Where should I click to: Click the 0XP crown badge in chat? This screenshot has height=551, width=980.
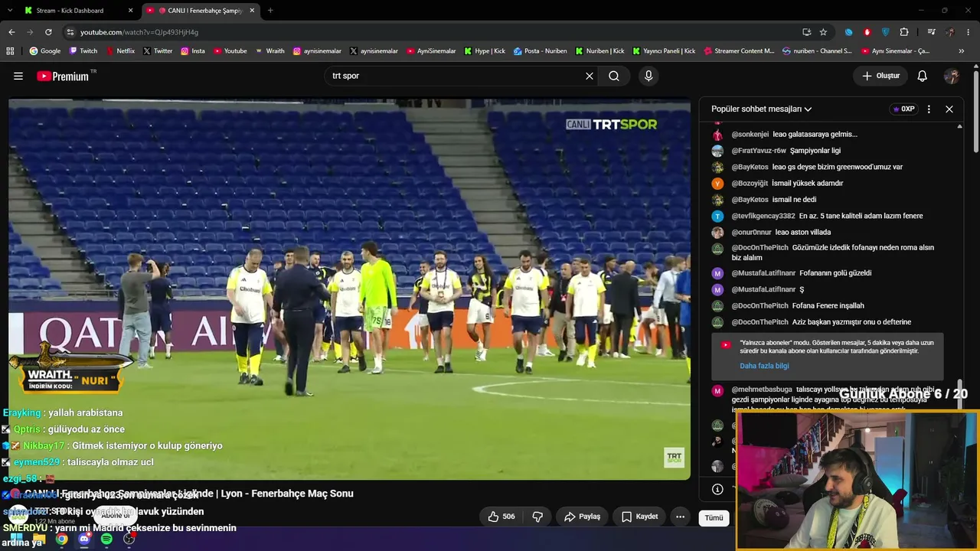coord(904,109)
